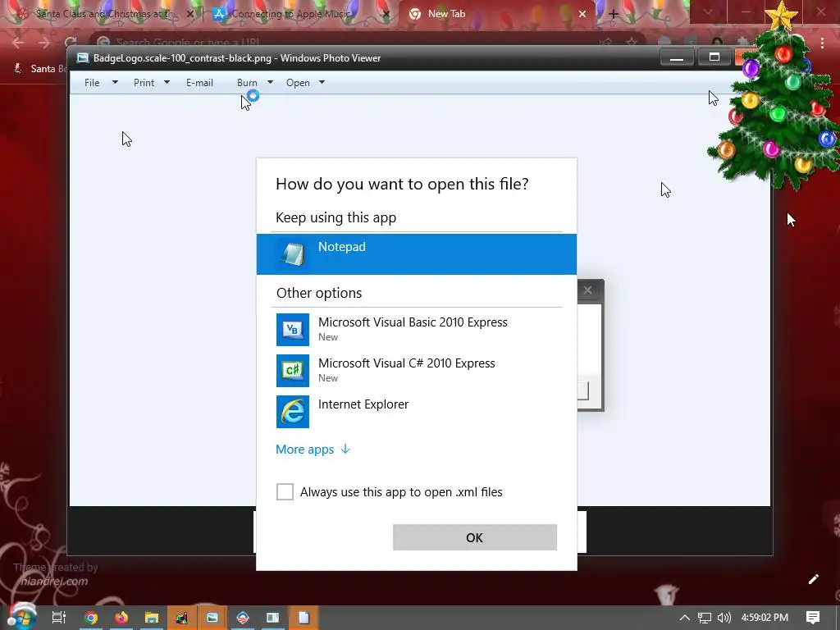Viewport: 840px width, 630px height.
Task: Click the customize pencil icon on new tab
Action: [814, 579]
